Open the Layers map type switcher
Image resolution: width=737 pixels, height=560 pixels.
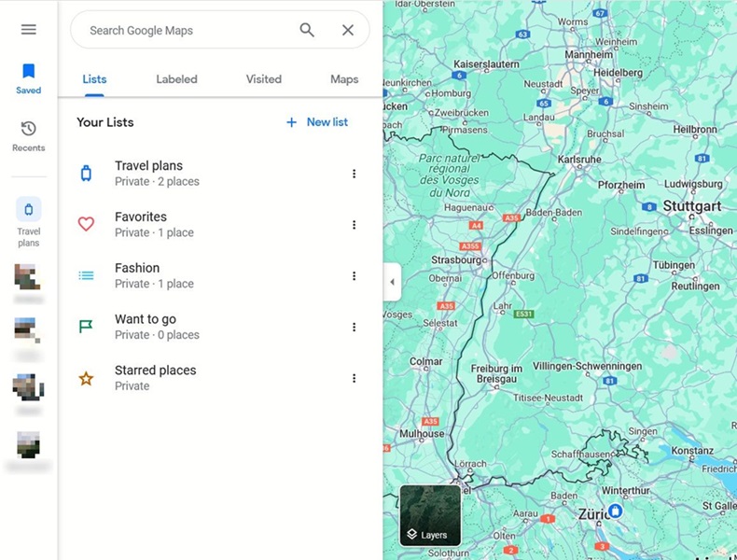[430, 515]
